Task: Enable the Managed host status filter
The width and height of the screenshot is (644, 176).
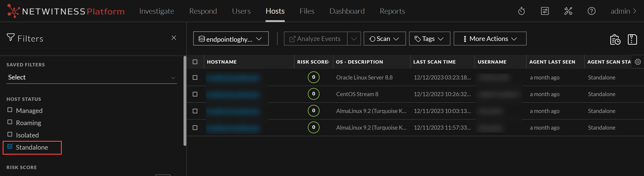Action: click(10, 110)
